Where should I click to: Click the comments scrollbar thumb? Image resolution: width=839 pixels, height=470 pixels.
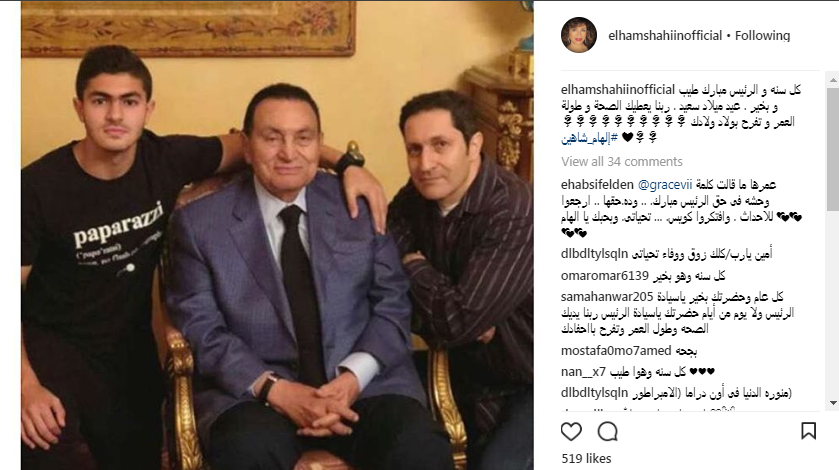coord(833,149)
